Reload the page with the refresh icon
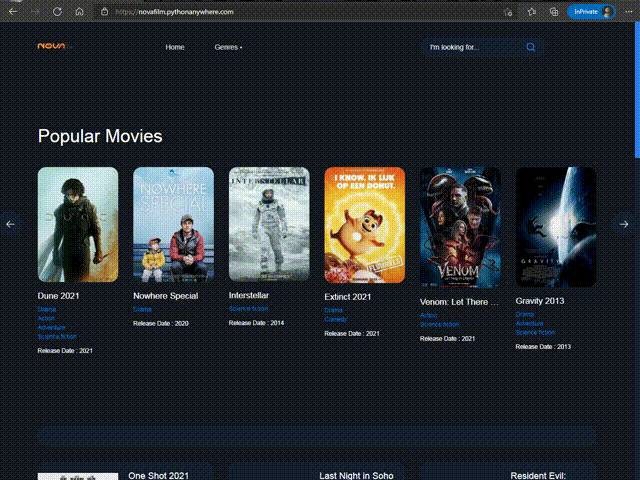The image size is (640, 480). point(57,11)
